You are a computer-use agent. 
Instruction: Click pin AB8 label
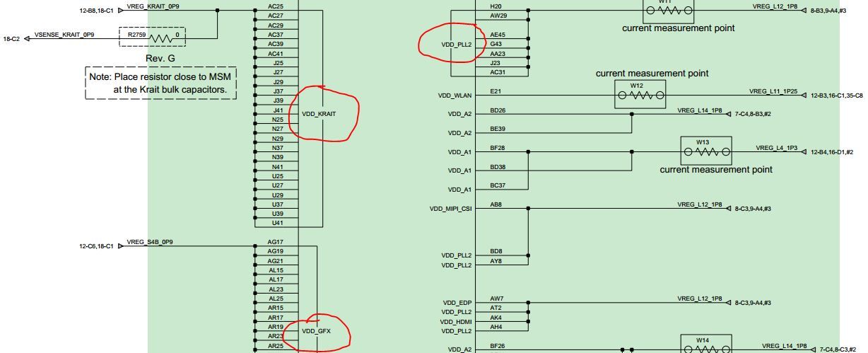point(496,204)
